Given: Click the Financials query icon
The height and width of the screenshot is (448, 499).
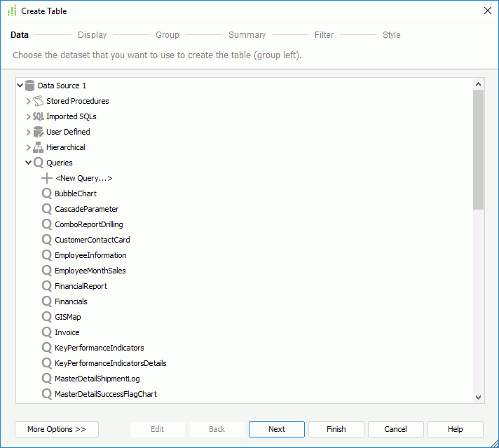Looking at the screenshot, I should [47, 301].
